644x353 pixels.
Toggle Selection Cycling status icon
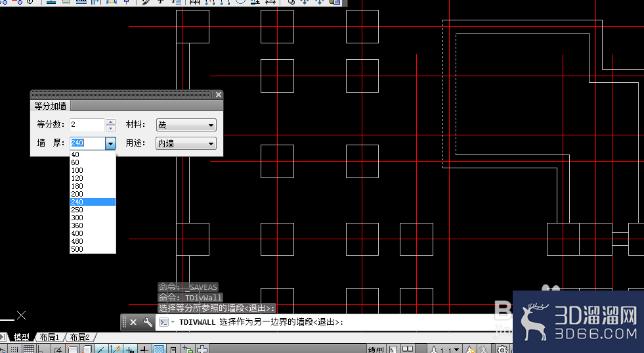click(188, 349)
